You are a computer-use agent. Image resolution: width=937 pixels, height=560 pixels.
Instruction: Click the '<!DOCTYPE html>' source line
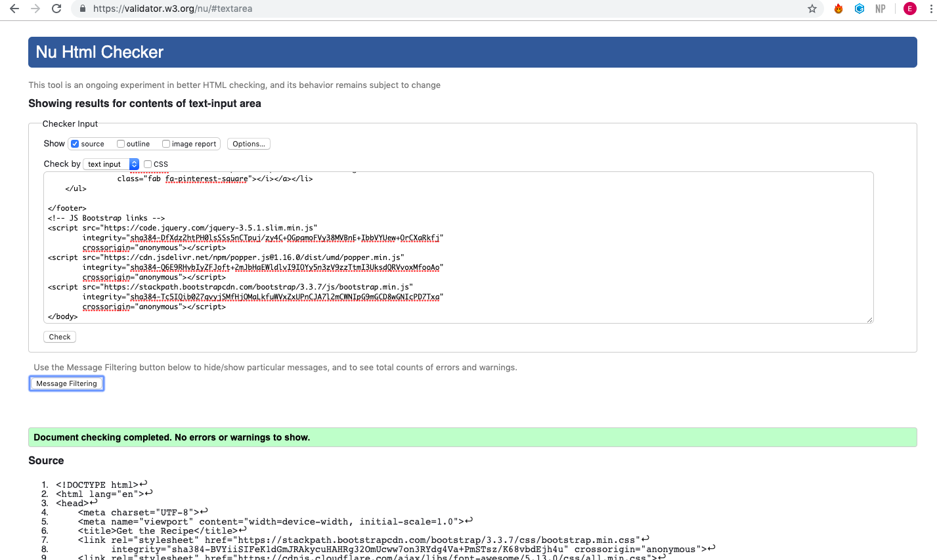(97, 485)
